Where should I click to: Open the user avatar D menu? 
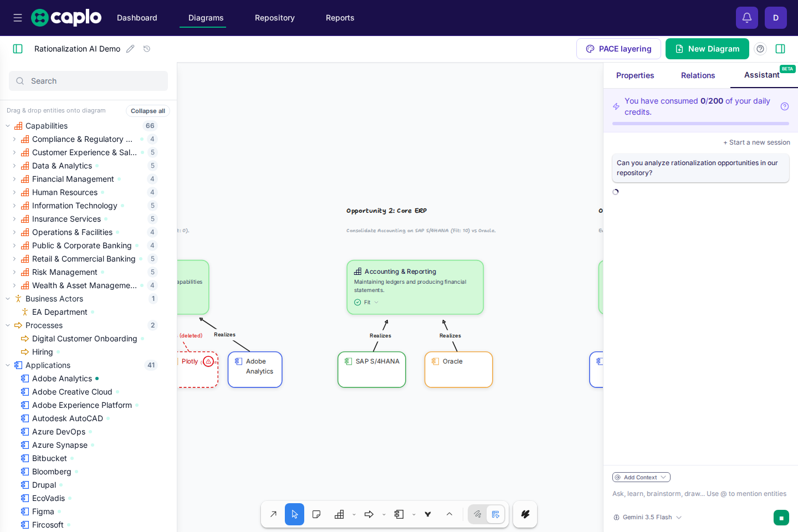[776, 18]
